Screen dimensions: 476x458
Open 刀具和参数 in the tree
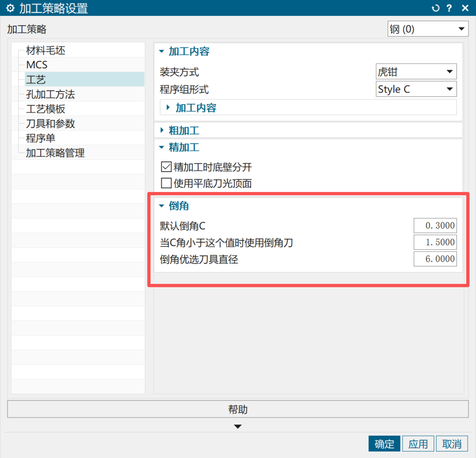coord(50,124)
